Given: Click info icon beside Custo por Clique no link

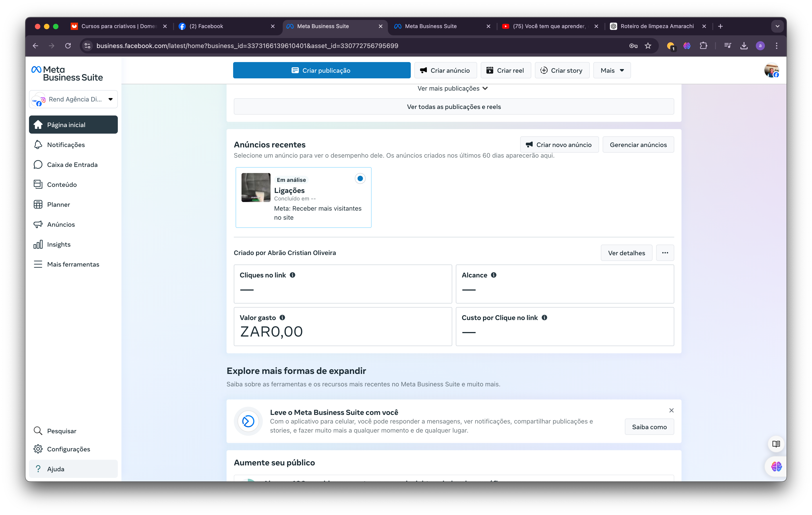Looking at the screenshot, I should pyautogui.click(x=545, y=318).
